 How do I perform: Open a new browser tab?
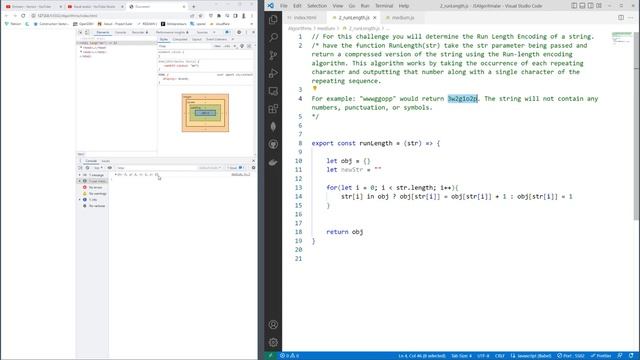[x=193, y=7]
